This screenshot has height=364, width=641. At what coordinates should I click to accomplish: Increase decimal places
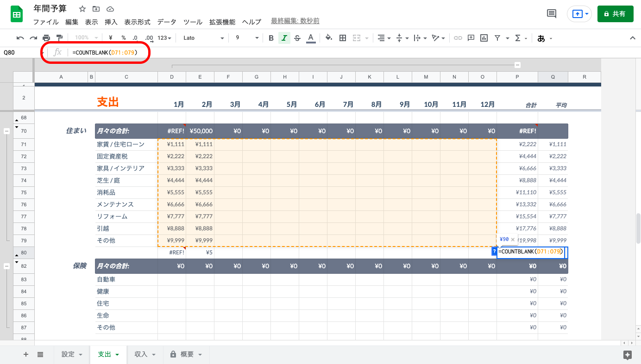149,38
